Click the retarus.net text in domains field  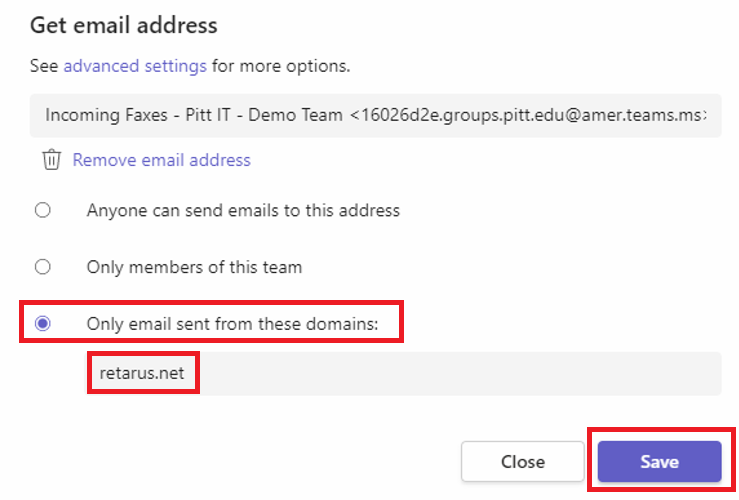(142, 373)
